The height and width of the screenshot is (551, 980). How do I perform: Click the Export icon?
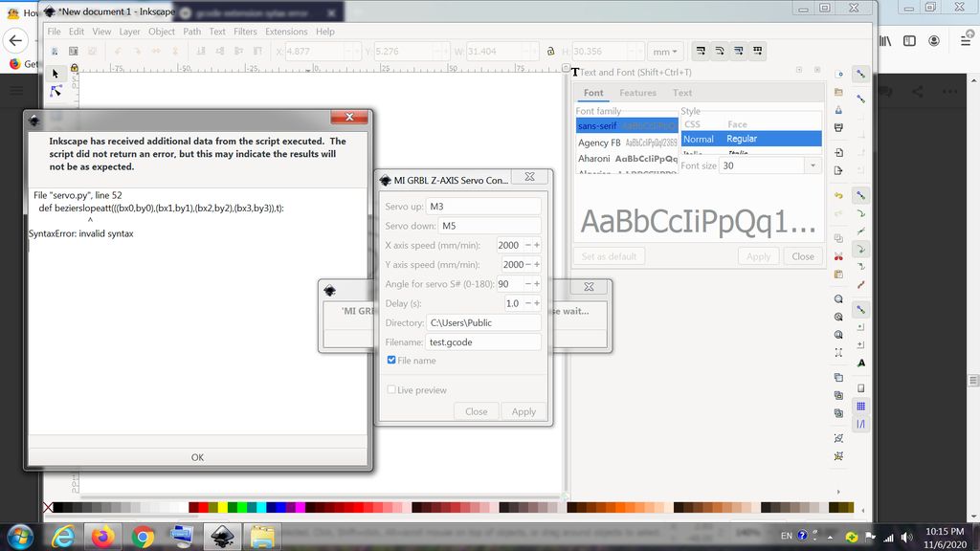(x=838, y=170)
